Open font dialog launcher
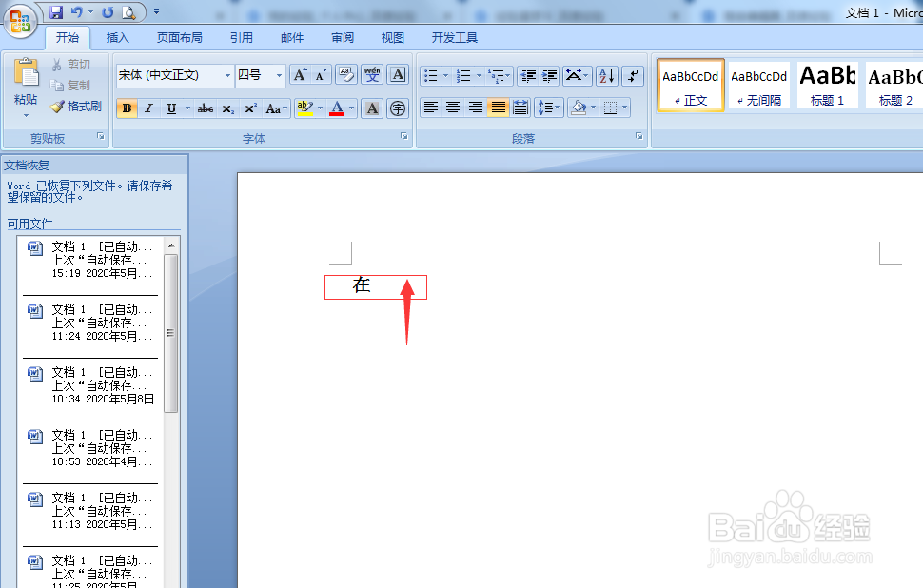This screenshot has height=588, width=923. click(x=404, y=136)
